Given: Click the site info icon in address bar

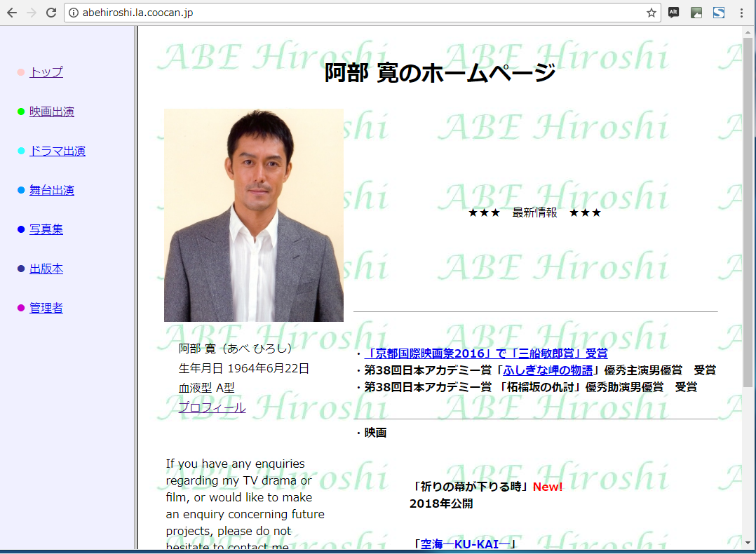Looking at the screenshot, I should click(x=74, y=13).
